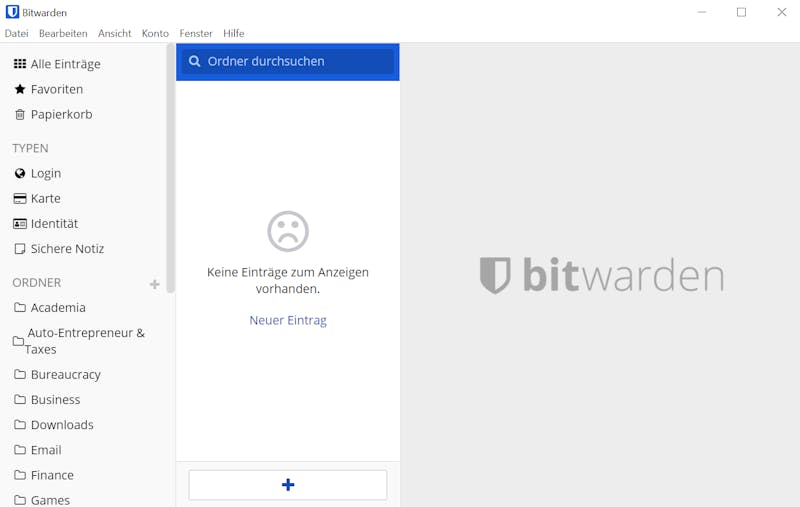Screen dimensions: 800x507
Task: Open the Hilfe menu
Action: click(234, 33)
